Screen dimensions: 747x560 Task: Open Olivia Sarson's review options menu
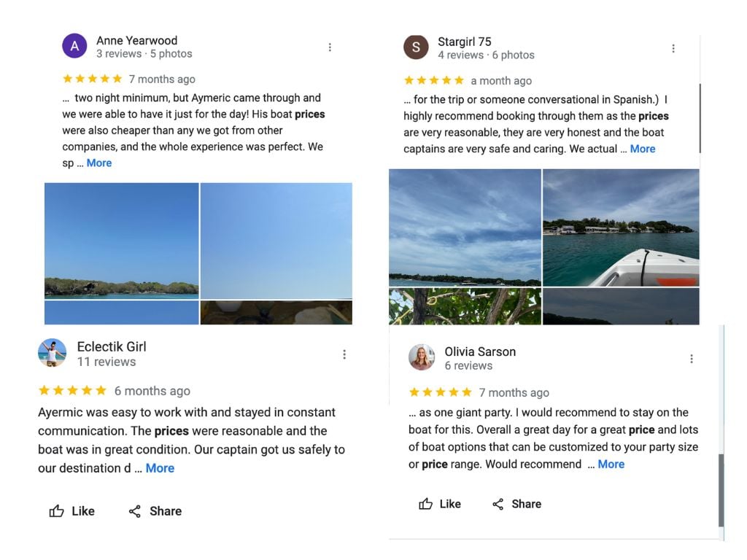point(692,359)
